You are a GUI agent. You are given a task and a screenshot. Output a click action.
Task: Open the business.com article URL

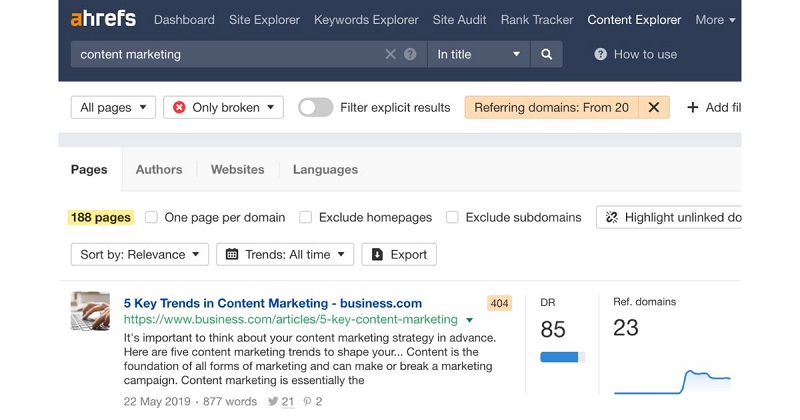(x=291, y=319)
